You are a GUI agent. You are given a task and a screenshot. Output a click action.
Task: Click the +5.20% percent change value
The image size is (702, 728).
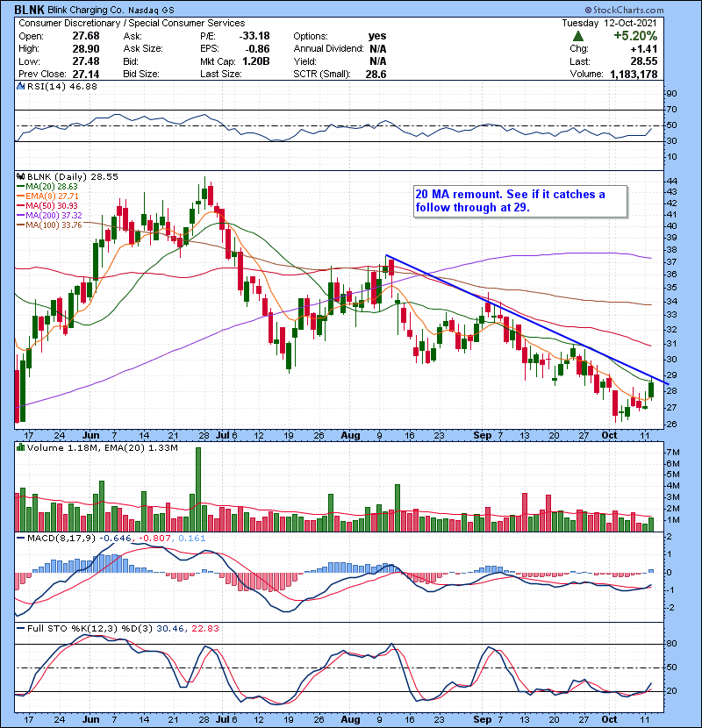tap(635, 36)
